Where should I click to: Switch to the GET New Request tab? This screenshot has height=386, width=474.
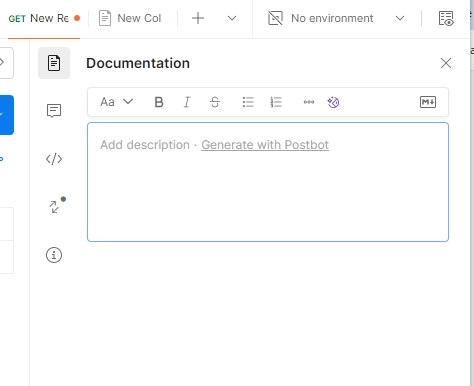44,18
